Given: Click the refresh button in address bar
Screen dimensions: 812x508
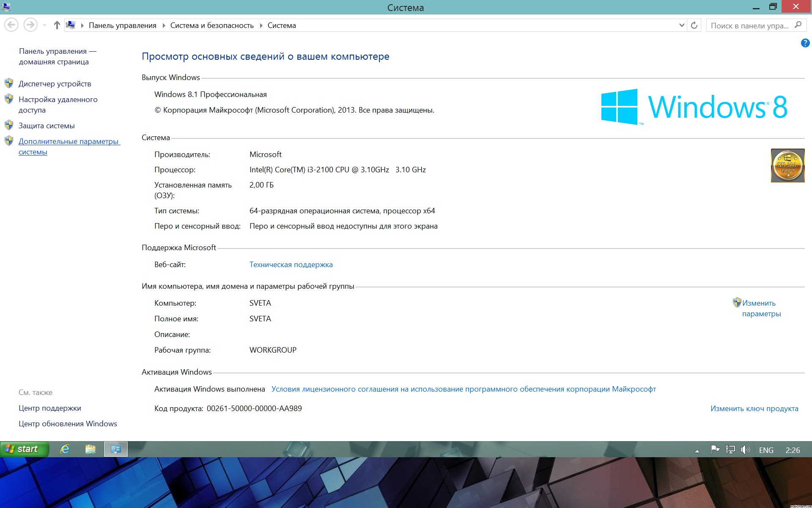Looking at the screenshot, I should coord(694,25).
